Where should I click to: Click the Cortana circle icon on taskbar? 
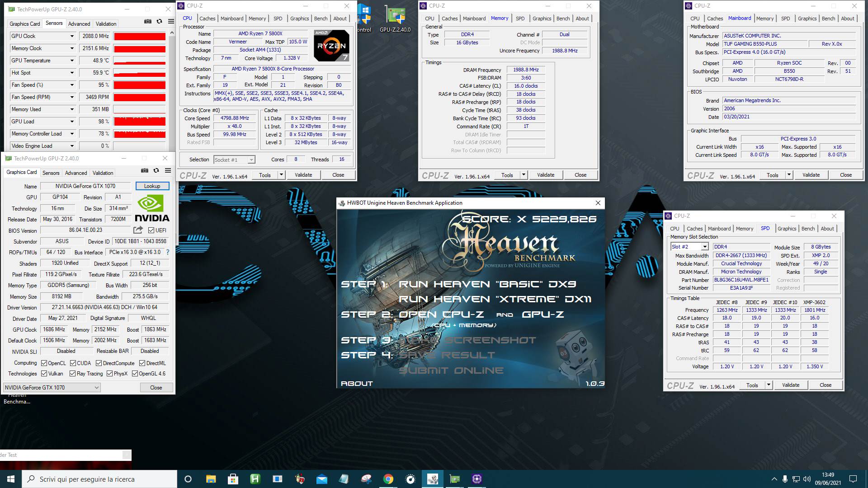188,479
